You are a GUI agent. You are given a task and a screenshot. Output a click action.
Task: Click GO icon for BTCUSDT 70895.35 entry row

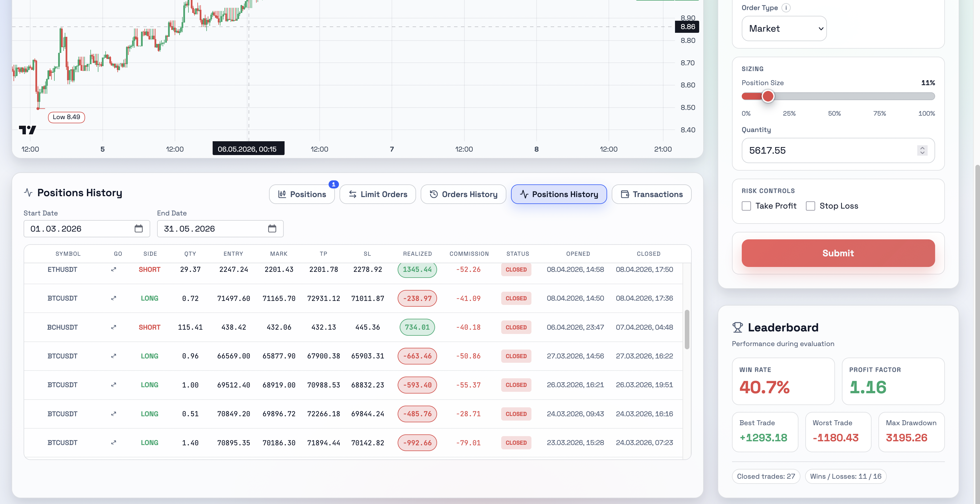coord(113,443)
